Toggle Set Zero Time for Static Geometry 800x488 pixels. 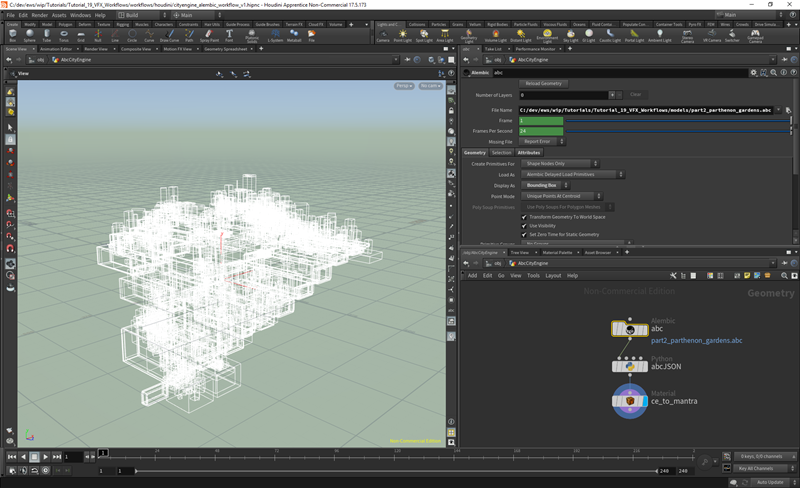[x=525, y=235]
